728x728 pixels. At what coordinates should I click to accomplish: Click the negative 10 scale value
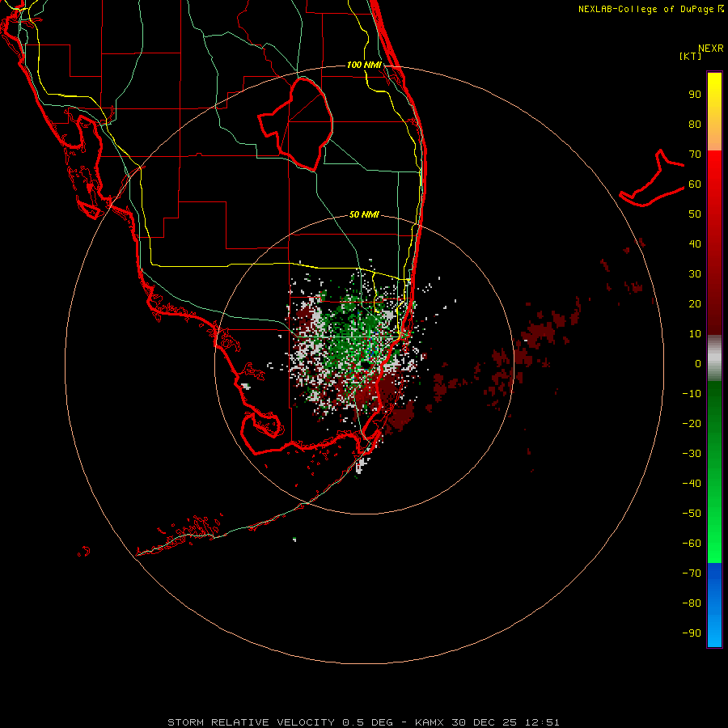(692, 394)
